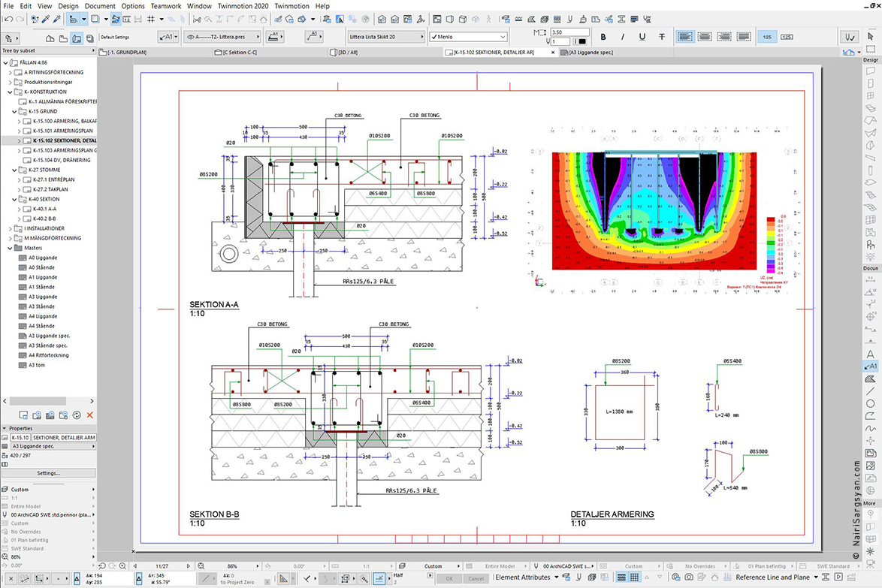Open the Element Attributes dropdown

point(527,577)
